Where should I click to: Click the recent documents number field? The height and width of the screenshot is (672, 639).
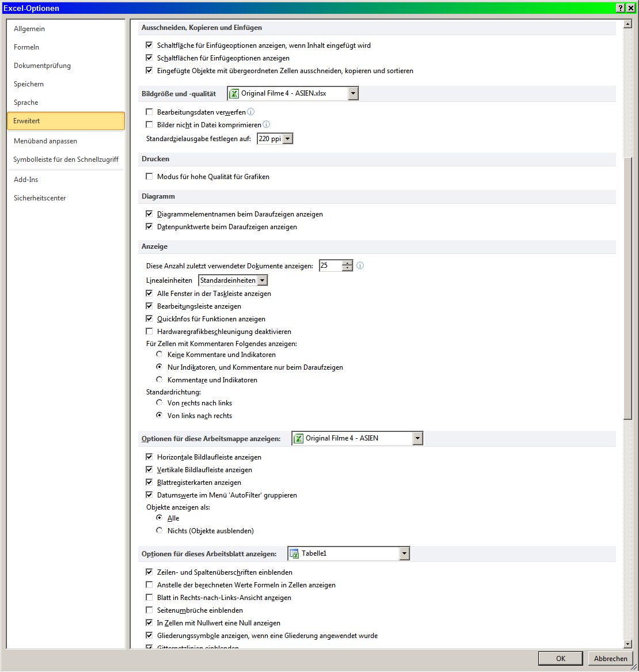click(330, 265)
